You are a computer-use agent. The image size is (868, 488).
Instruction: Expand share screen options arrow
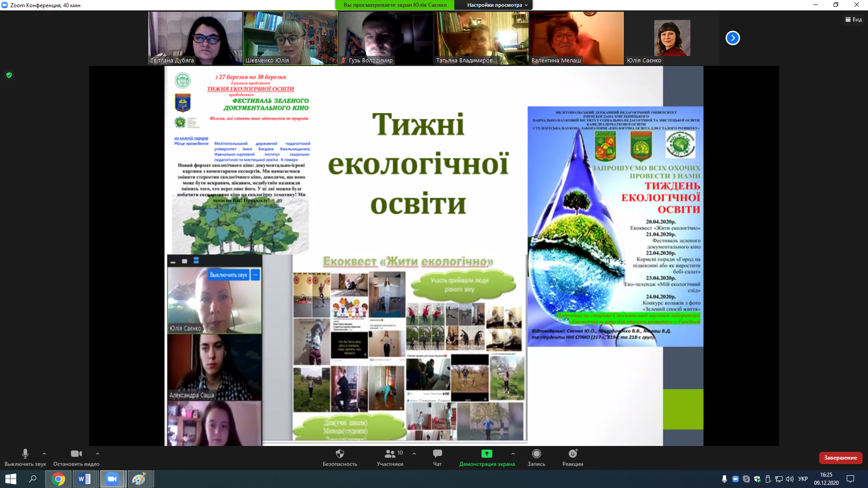(x=513, y=454)
